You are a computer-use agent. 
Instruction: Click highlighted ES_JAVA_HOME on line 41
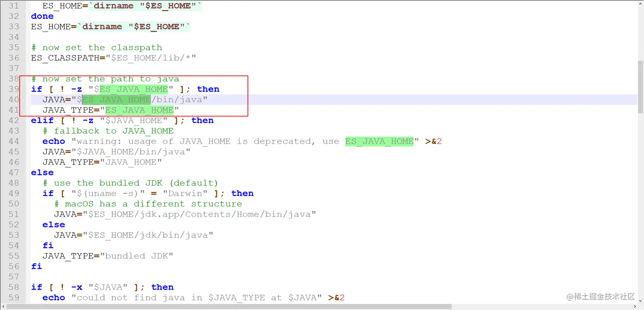point(139,110)
